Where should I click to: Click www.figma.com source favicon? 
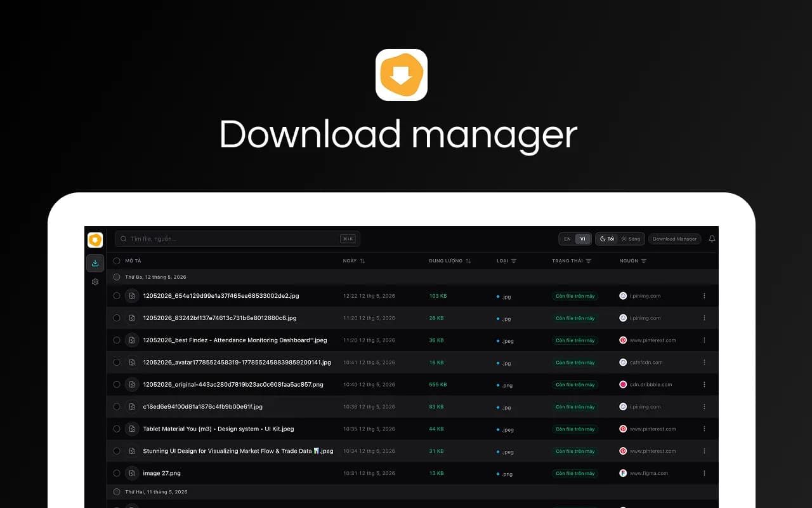click(623, 473)
